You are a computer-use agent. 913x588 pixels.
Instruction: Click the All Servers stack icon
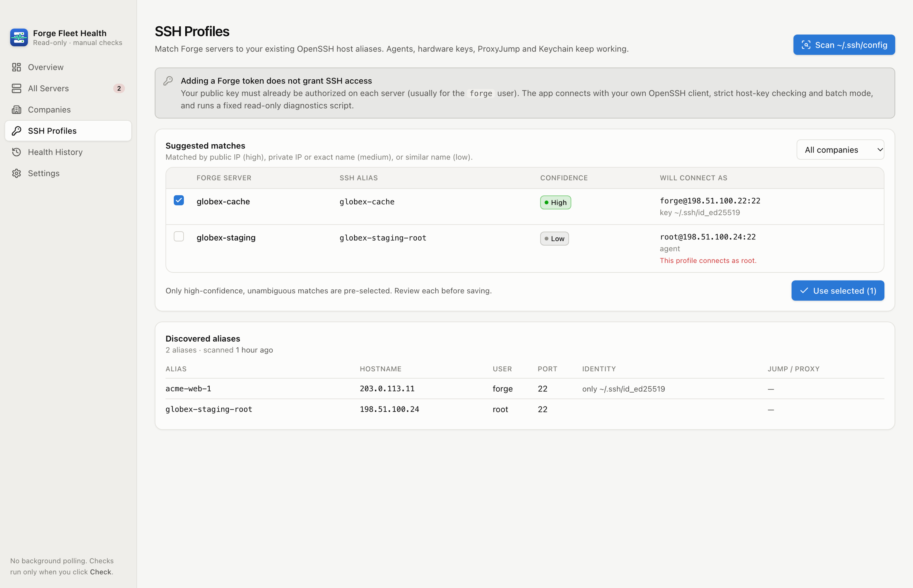[x=16, y=89]
